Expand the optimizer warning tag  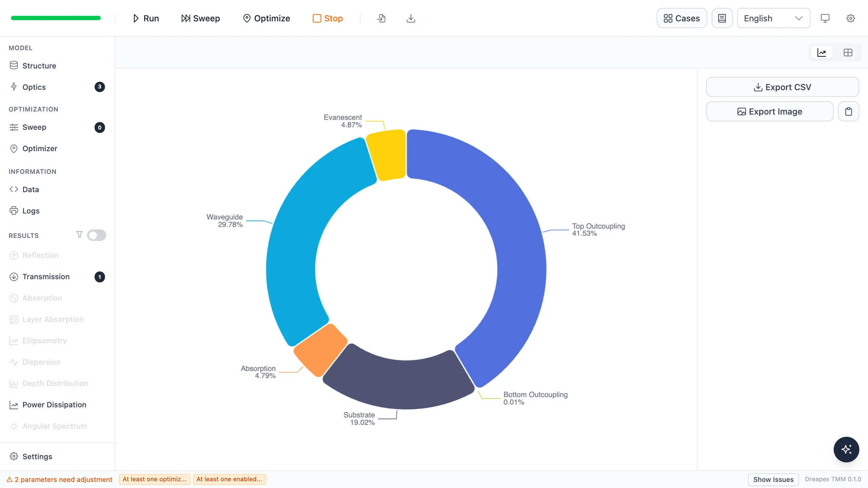pyautogui.click(x=155, y=479)
